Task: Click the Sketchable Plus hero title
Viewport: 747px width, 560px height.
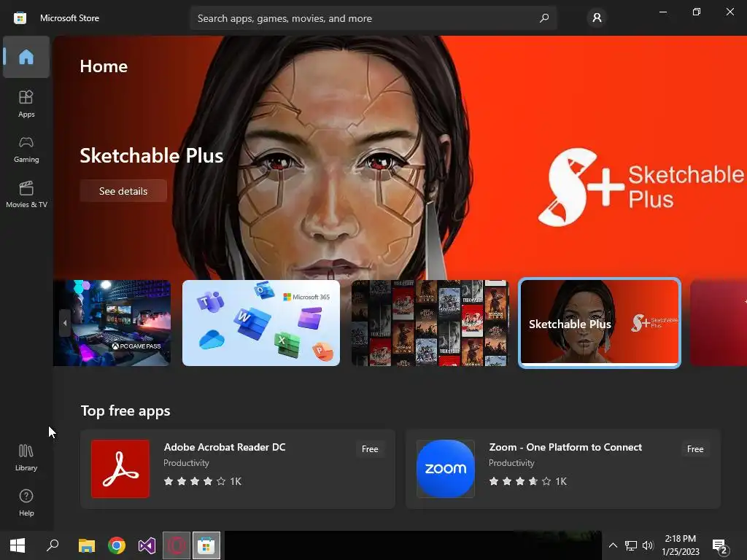Action: click(152, 156)
